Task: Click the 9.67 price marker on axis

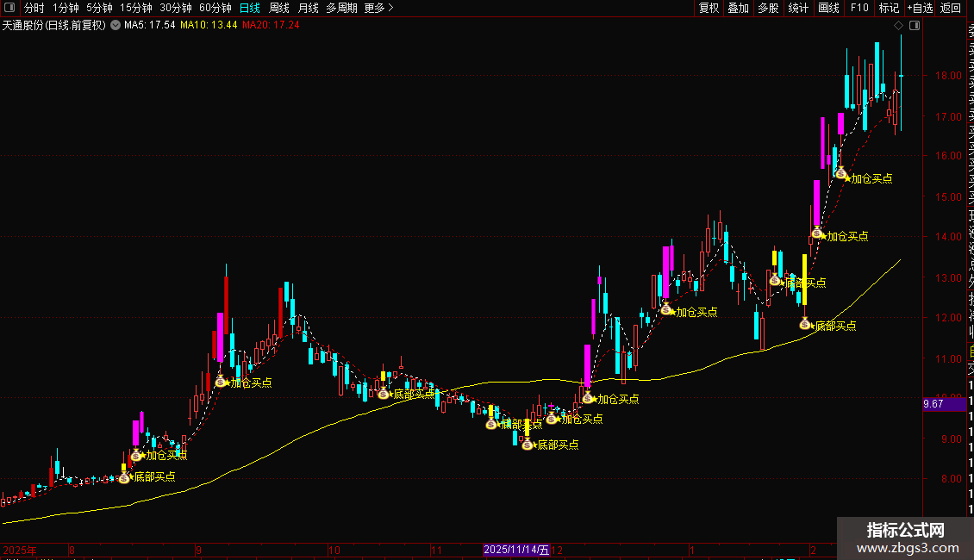Action: [x=944, y=404]
